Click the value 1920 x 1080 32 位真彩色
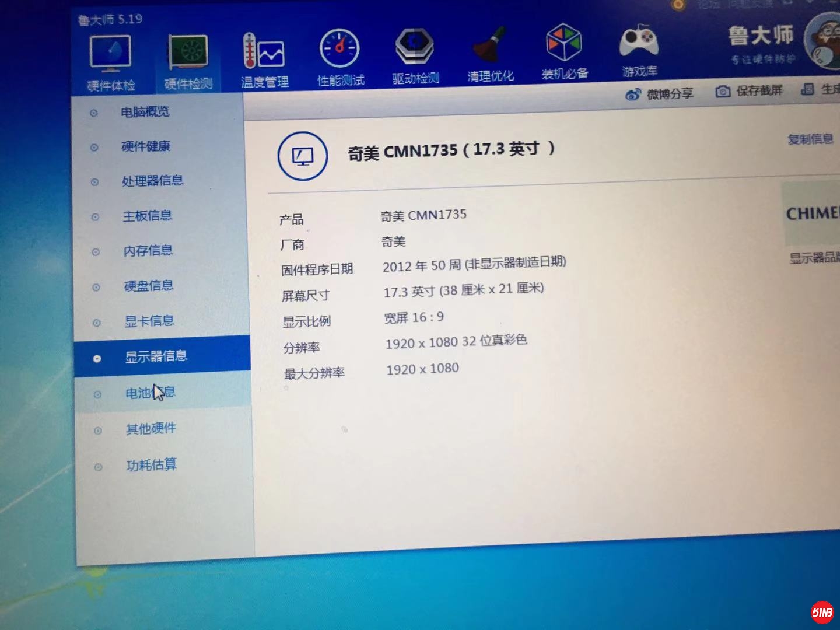The width and height of the screenshot is (840, 630). coord(456,342)
